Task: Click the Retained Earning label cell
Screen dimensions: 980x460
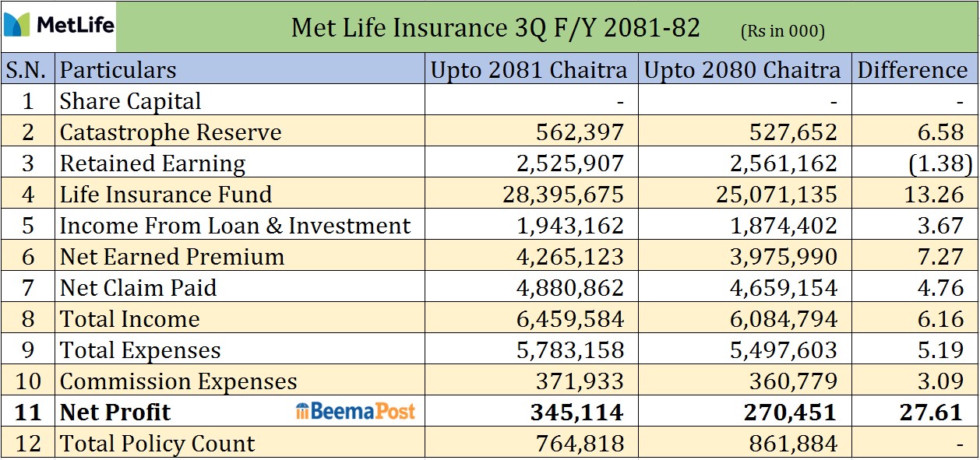Action: point(153,163)
